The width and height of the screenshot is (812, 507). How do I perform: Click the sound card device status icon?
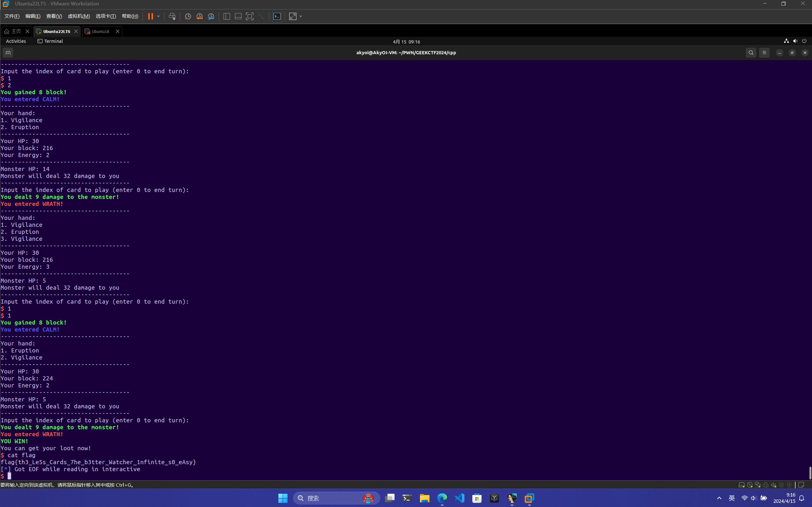tap(773, 485)
